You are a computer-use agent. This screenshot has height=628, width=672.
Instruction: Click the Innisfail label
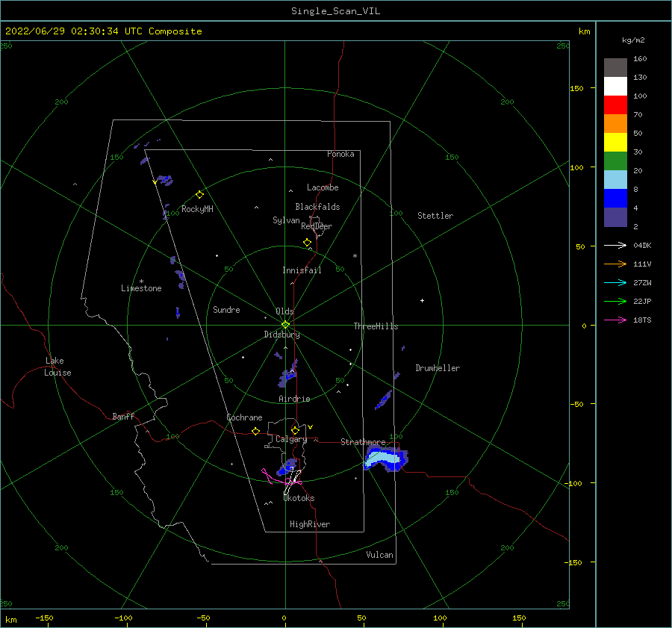click(302, 270)
